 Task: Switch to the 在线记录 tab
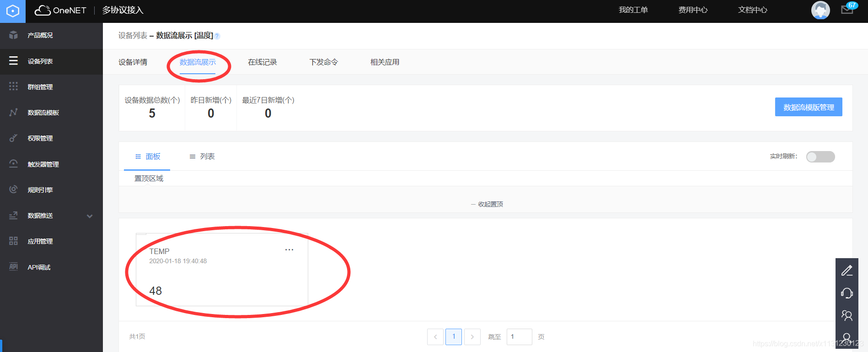[x=263, y=62]
